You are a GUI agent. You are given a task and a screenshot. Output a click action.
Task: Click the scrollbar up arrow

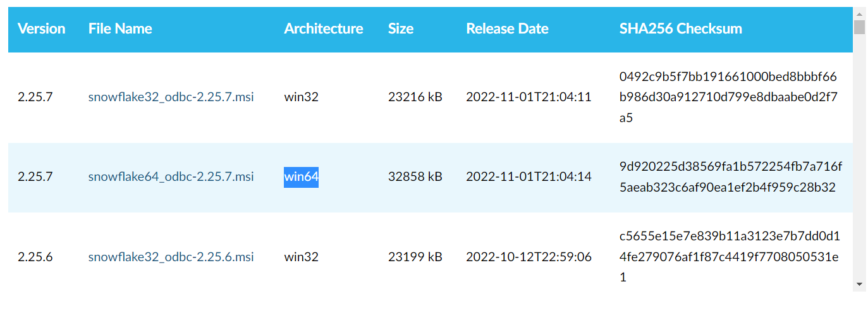tap(859, 13)
